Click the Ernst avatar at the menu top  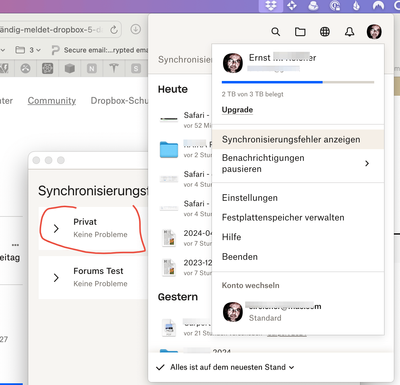click(x=233, y=63)
